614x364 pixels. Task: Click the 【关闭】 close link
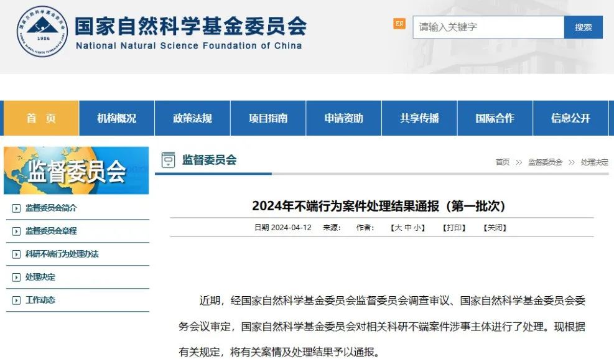click(x=495, y=228)
